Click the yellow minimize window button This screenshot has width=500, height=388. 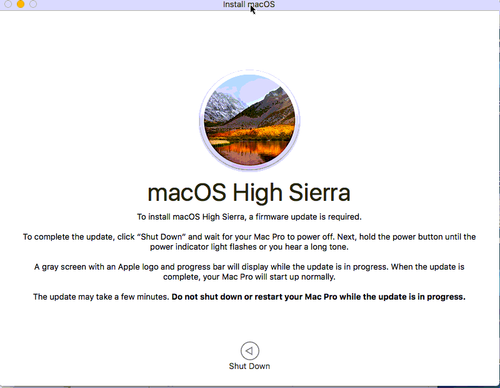click(20, 4)
